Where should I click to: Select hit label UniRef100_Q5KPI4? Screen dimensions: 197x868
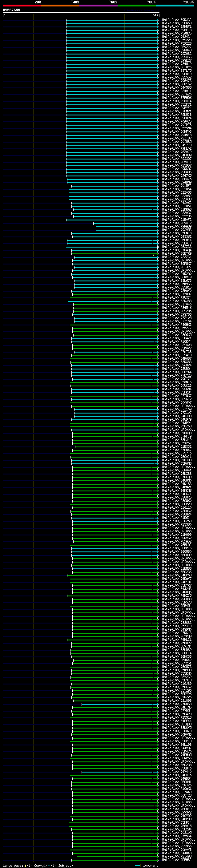coord(177,822)
